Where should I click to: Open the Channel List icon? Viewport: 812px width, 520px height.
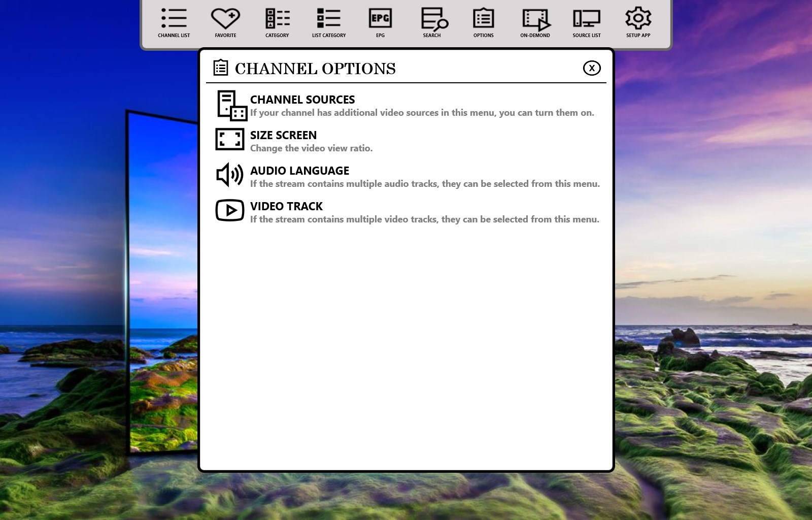(174, 18)
